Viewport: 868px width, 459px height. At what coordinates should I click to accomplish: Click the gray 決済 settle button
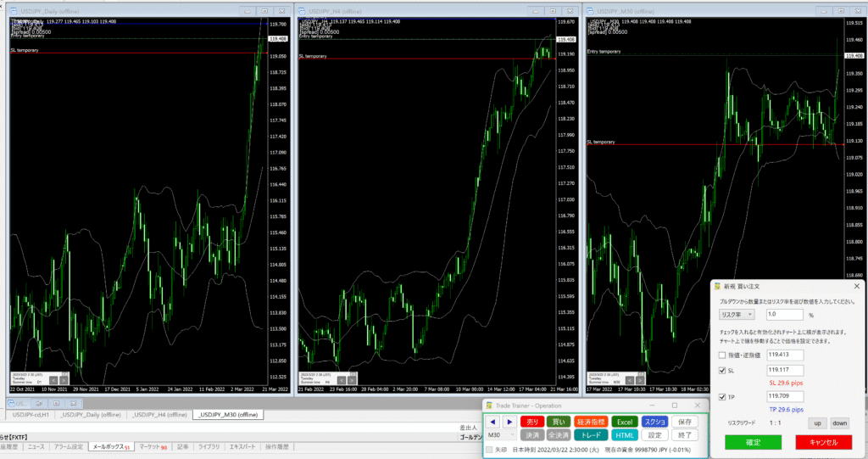(532, 435)
